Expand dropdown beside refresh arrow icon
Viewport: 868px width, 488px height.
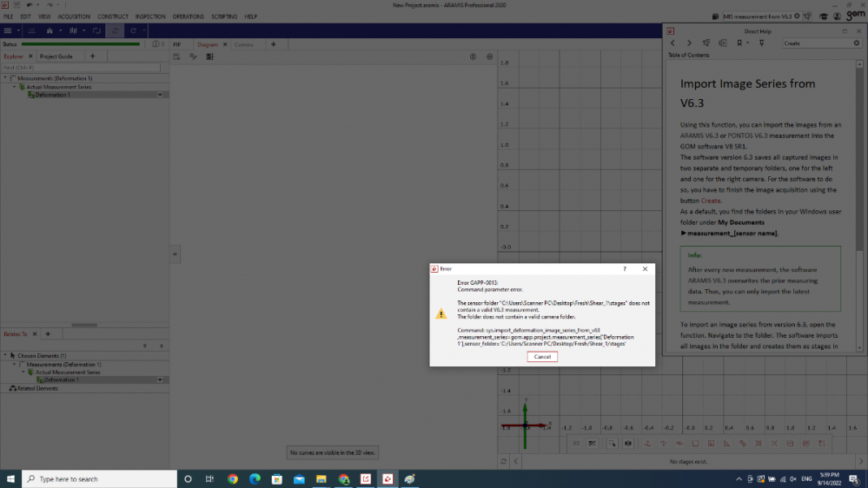tap(144, 31)
